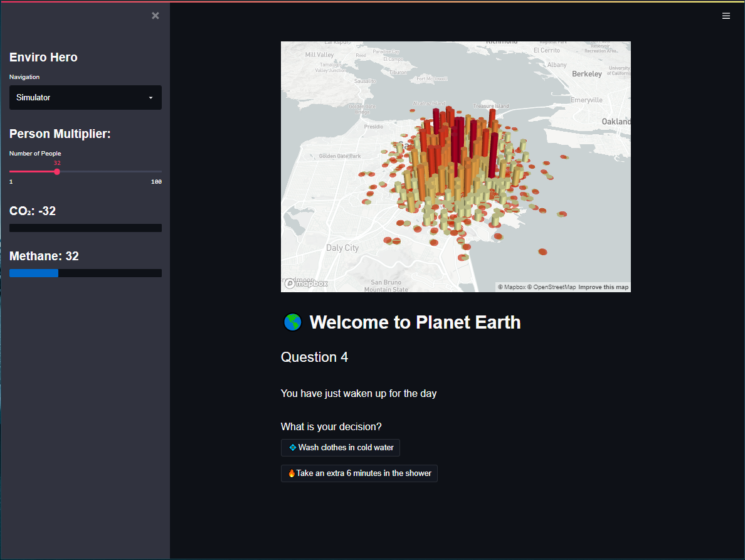Click the You have just waken up text
This screenshot has height=560, width=745.
tap(359, 393)
